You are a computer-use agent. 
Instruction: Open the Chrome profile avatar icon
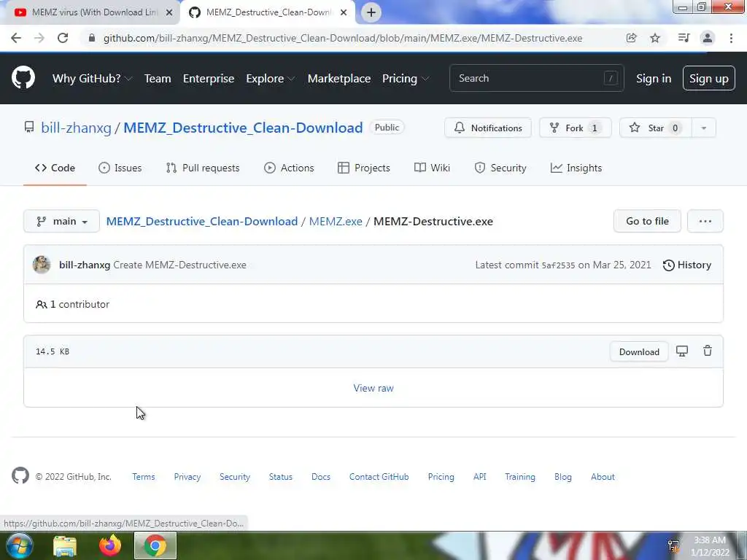coord(708,38)
